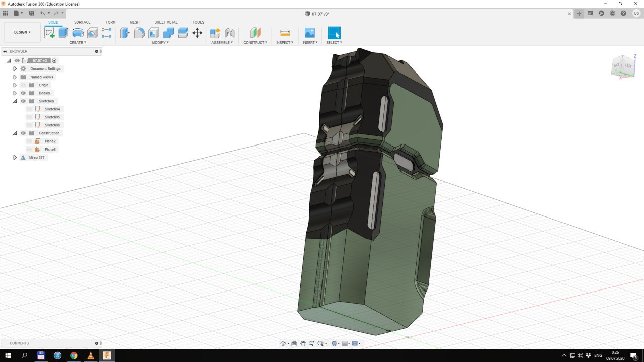Open the CONSTRUCT dropdown menu
The width and height of the screenshot is (644, 362).
click(x=255, y=43)
